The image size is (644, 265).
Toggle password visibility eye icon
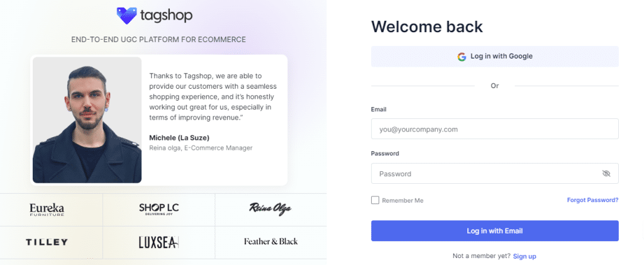pos(606,174)
